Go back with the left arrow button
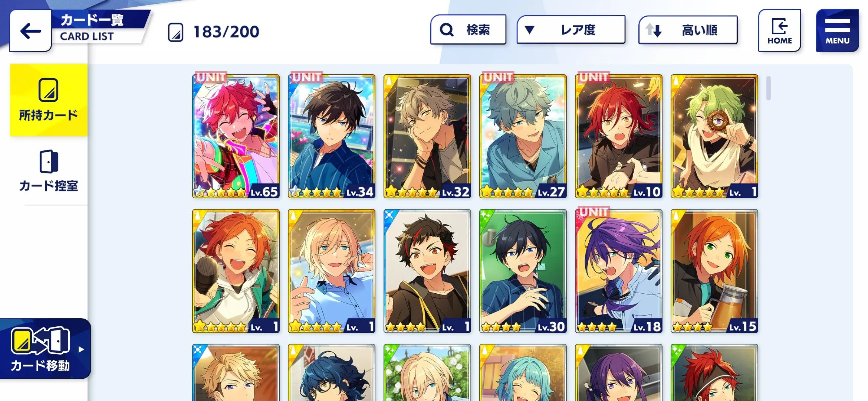Screen dimensions: 868x401 coord(30,31)
